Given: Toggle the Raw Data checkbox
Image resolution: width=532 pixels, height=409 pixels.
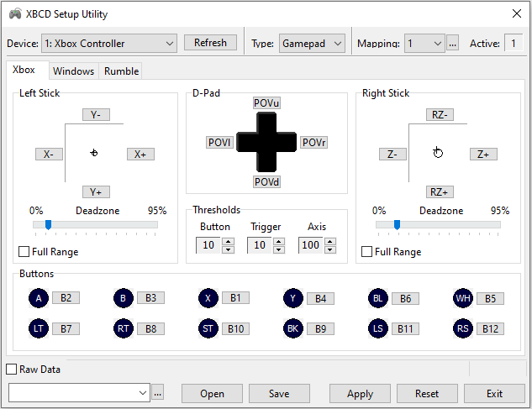Looking at the screenshot, I should [x=12, y=370].
